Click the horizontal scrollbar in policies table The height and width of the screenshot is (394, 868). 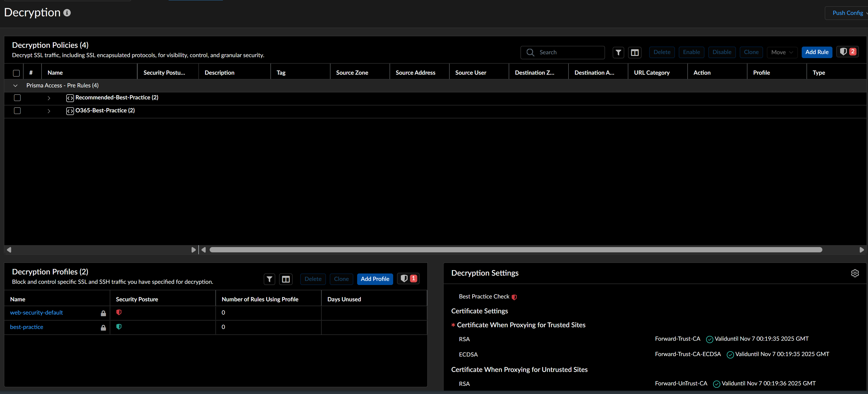click(516, 249)
